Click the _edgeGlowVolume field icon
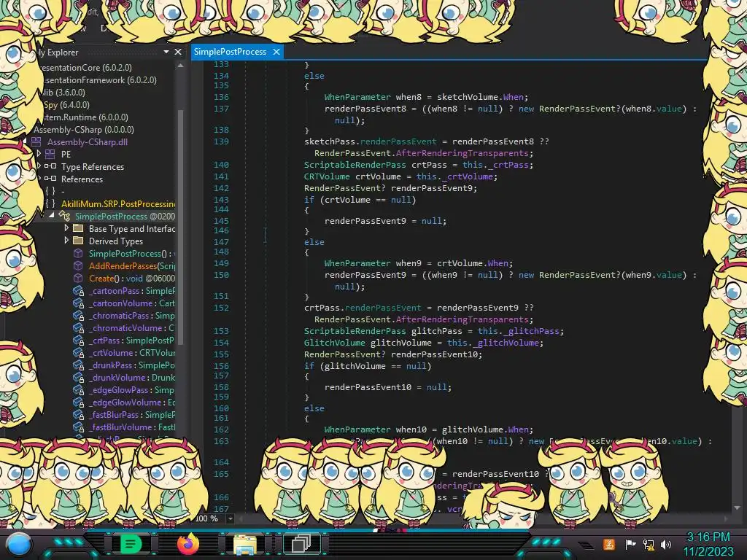The height and width of the screenshot is (560, 747). coord(79,402)
